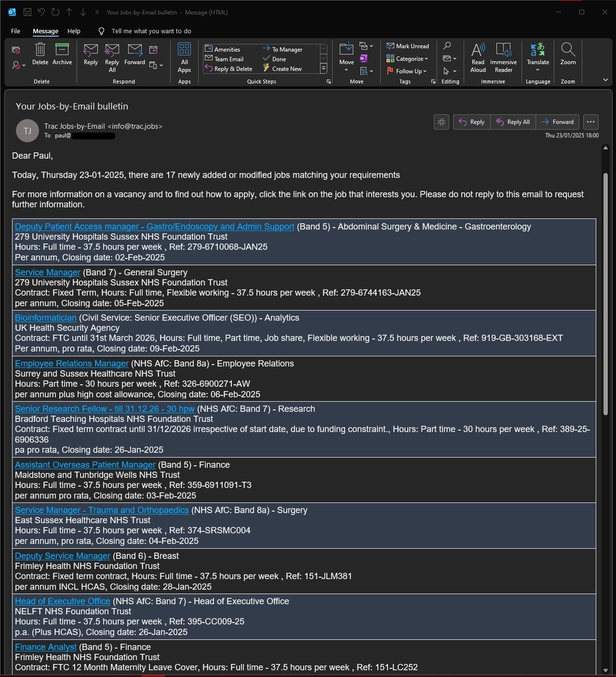616x677 pixels.
Task: Open the File menu
Action: (x=15, y=31)
